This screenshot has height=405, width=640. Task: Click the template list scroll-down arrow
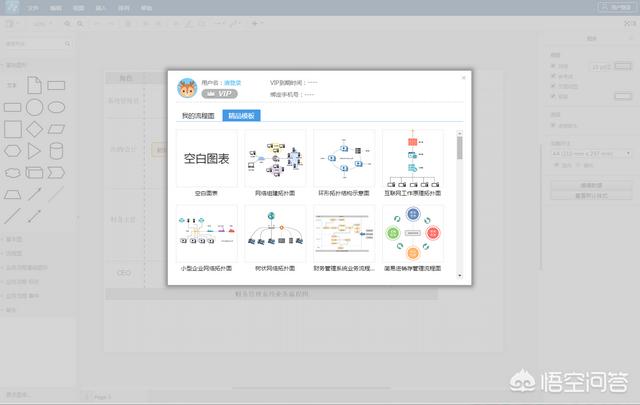[460, 276]
